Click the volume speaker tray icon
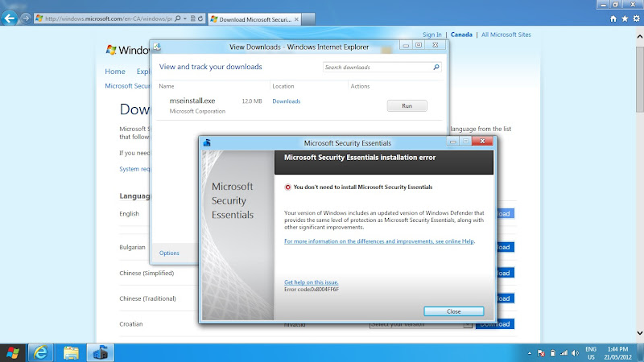This screenshot has height=362, width=644. pyautogui.click(x=575, y=353)
